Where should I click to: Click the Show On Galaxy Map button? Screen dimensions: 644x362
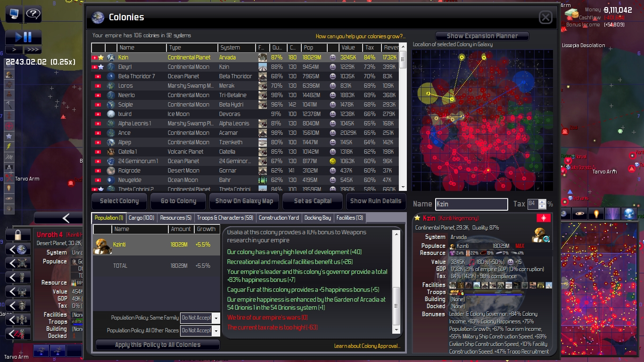[x=244, y=201]
